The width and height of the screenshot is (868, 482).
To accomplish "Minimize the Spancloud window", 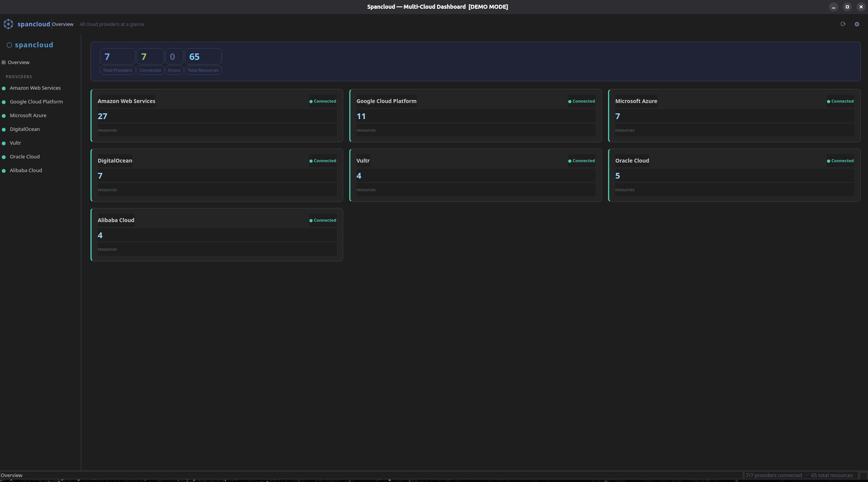I will coord(834,7).
